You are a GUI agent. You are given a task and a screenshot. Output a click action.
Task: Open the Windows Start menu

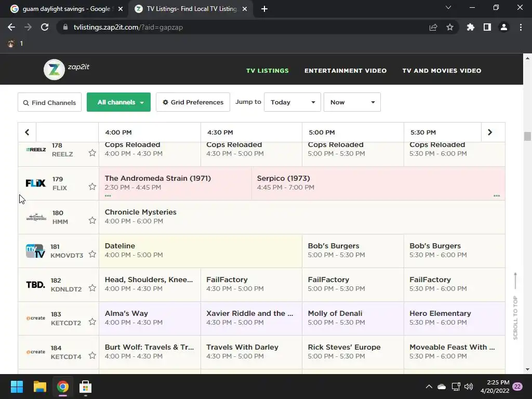[x=17, y=387]
